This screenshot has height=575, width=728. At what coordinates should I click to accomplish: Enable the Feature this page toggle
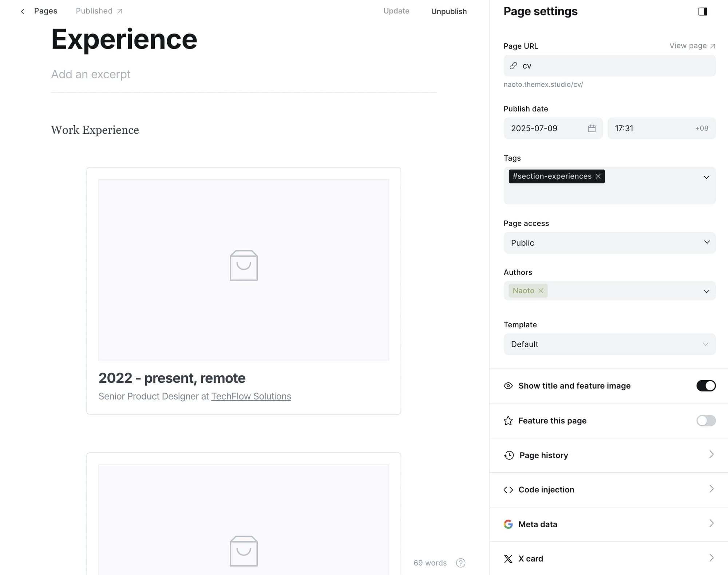click(706, 421)
